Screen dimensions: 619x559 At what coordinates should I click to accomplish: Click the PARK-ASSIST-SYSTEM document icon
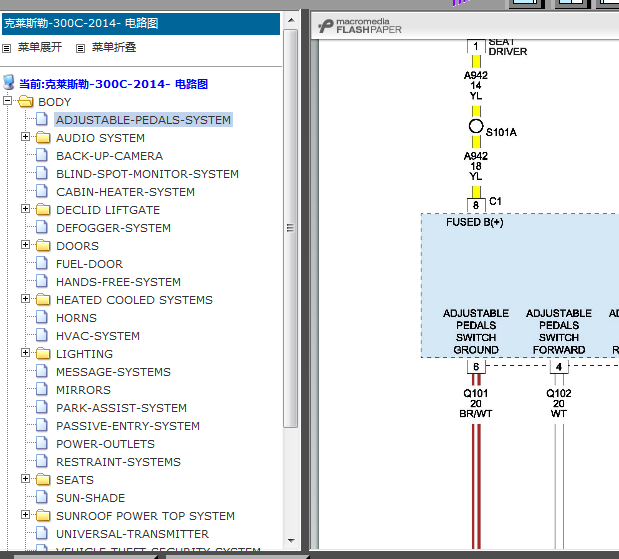point(42,407)
